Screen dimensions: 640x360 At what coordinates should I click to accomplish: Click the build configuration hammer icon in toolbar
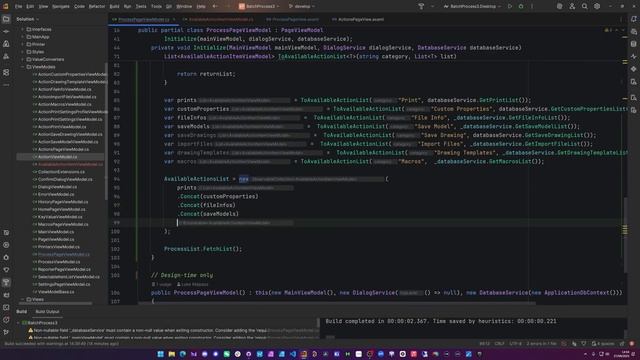tap(421, 7)
